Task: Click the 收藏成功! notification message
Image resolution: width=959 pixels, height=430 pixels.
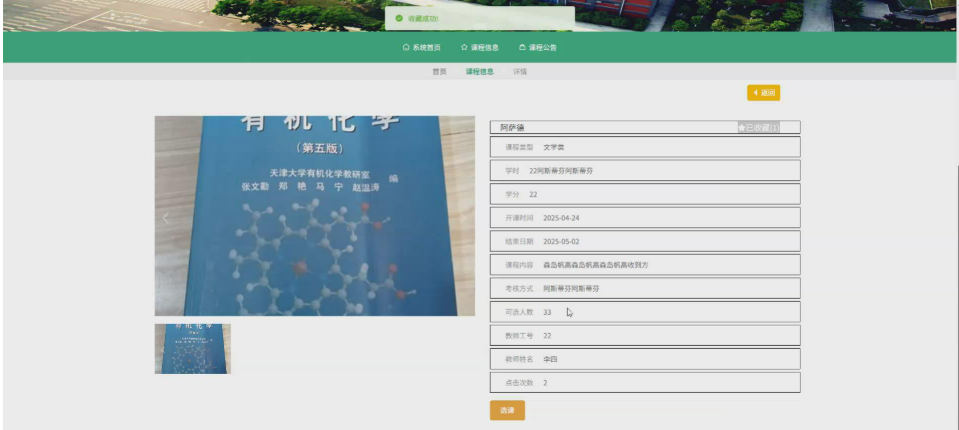Action: (x=480, y=18)
